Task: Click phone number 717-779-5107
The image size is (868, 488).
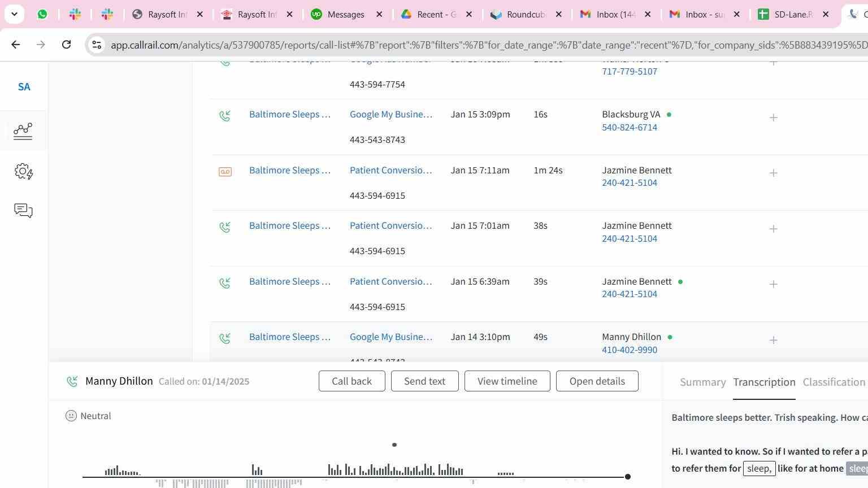Action: (630, 71)
